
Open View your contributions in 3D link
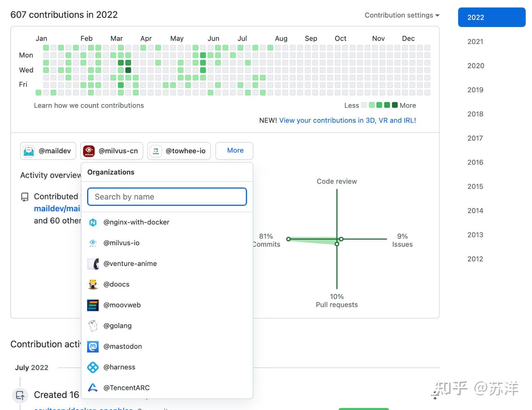(347, 120)
